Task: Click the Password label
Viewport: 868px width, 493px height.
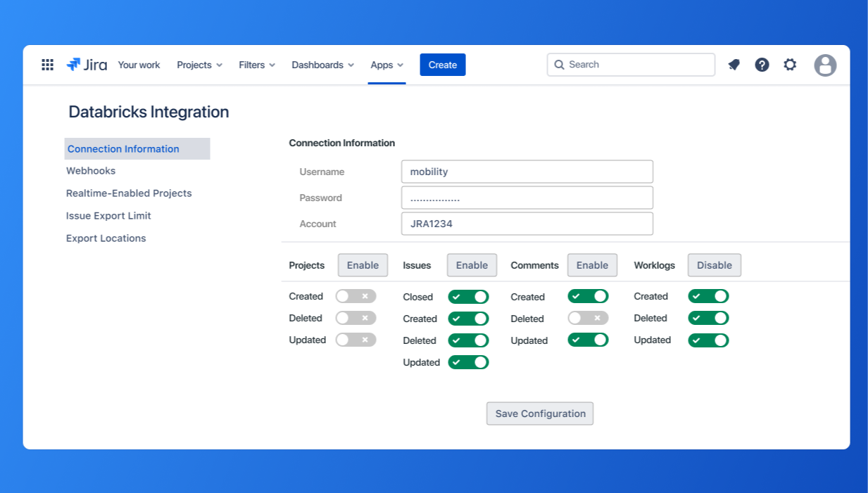Action: pyautogui.click(x=320, y=198)
